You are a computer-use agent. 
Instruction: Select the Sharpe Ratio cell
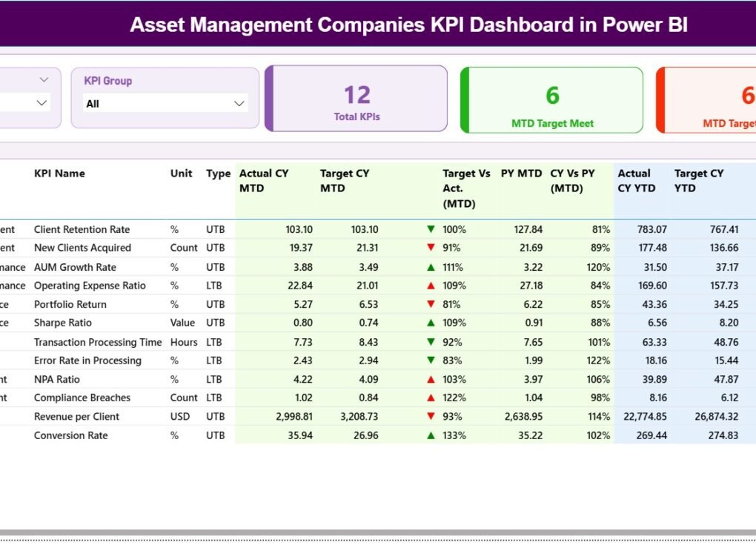pos(63,323)
